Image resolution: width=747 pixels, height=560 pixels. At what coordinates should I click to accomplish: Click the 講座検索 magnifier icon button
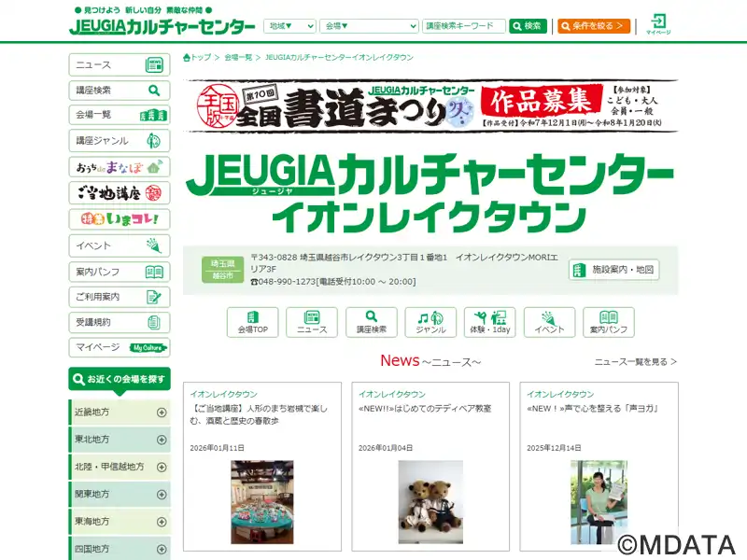(371, 322)
